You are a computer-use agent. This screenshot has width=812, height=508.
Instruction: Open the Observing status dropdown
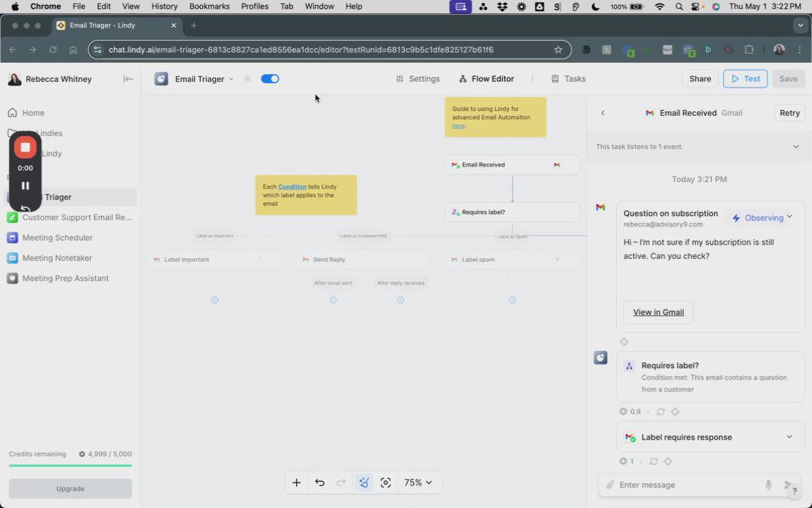pyautogui.click(x=762, y=218)
